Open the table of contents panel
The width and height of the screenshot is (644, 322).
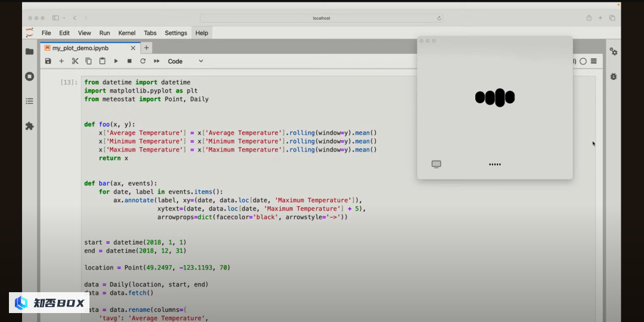coord(30,101)
